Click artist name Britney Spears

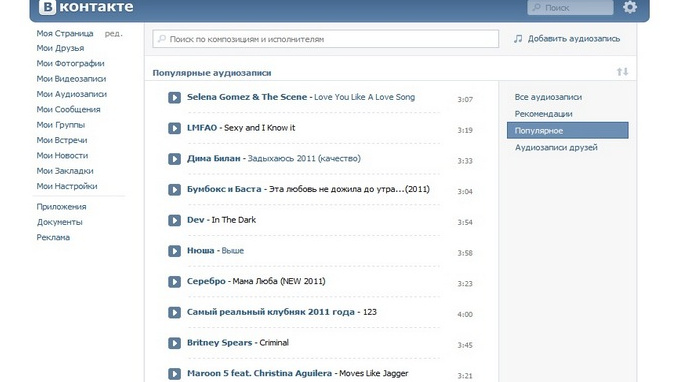(x=219, y=343)
